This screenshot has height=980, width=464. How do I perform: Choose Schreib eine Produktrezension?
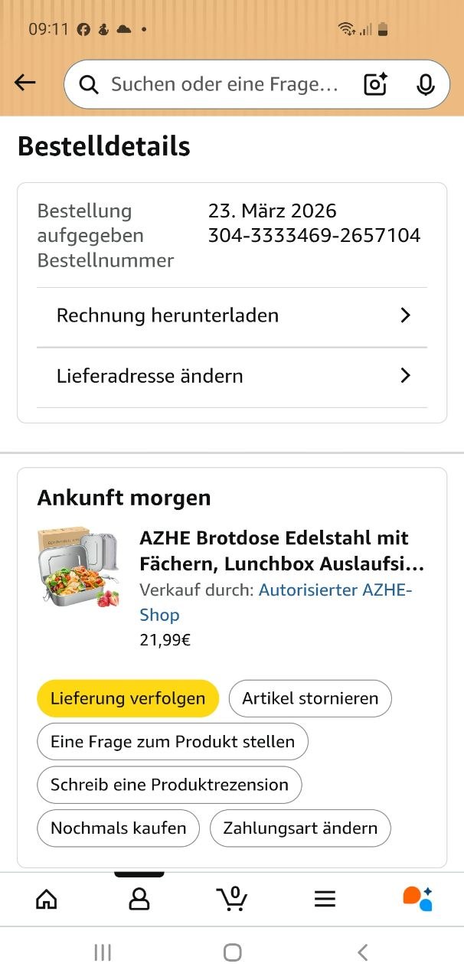169,785
